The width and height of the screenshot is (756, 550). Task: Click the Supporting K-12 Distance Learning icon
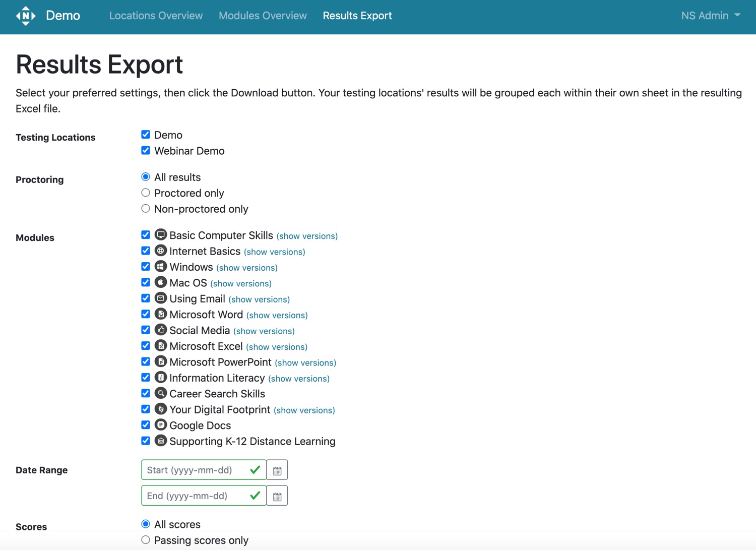160,441
